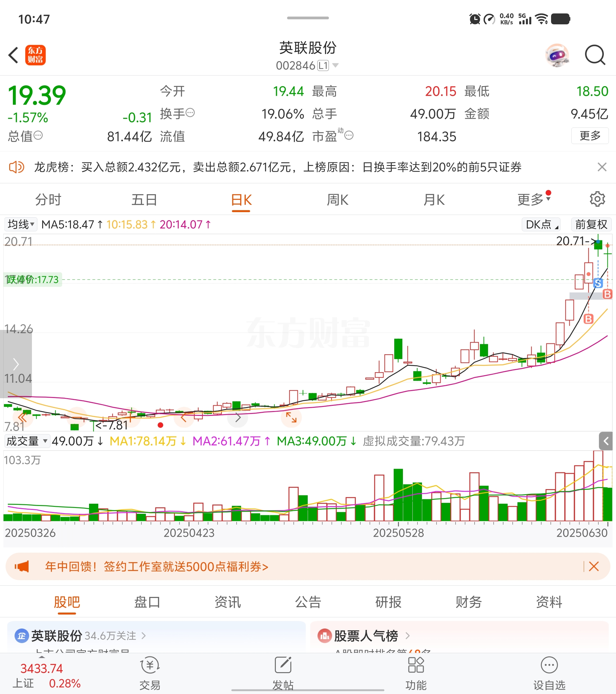Switch to the 财务 tab
This screenshot has height=694, width=616.
[x=468, y=602]
